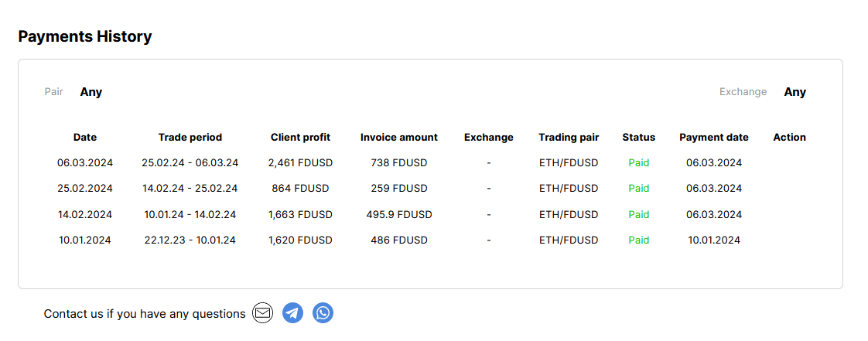Select the Invoice amount column header
The image size is (868, 341).
[399, 138]
